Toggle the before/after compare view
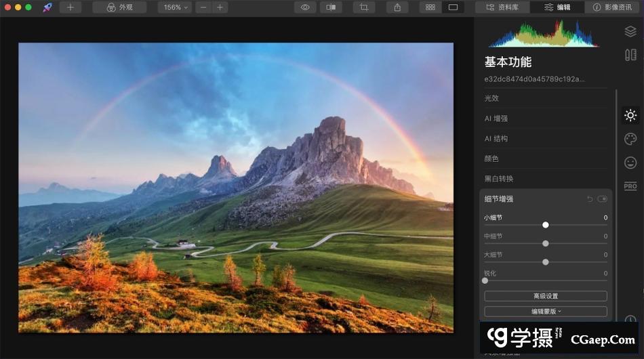Viewport: 644px width, 359px height. (x=331, y=7)
